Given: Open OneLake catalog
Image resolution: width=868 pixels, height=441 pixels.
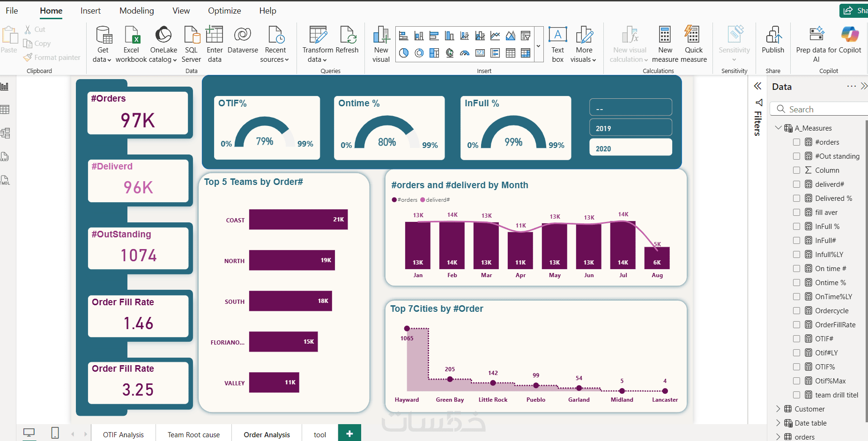Looking at the screenshot, I should click(x=163, y=44).
